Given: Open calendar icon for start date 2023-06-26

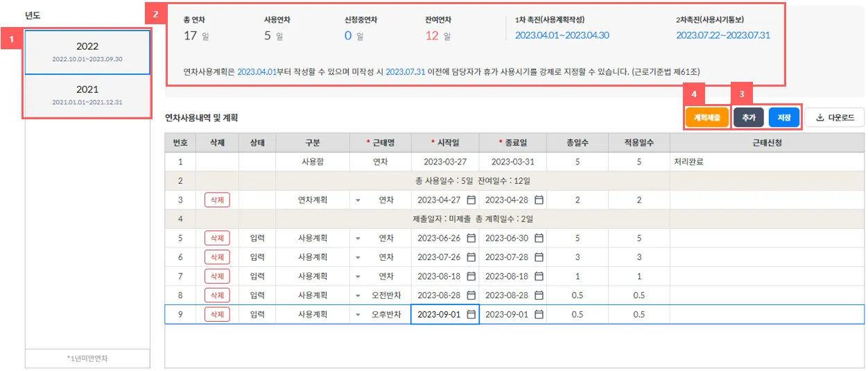Looking at the screenshot, I should 471,238.
